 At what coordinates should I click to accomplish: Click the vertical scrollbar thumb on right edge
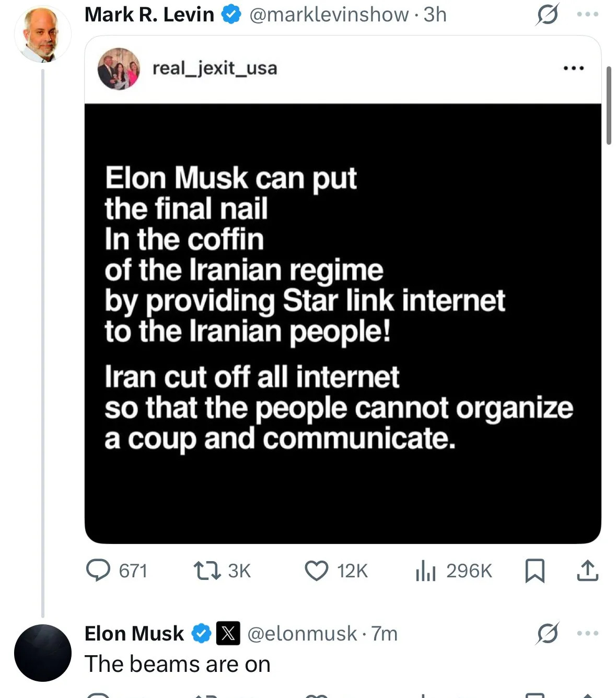[x=609, y=105]
